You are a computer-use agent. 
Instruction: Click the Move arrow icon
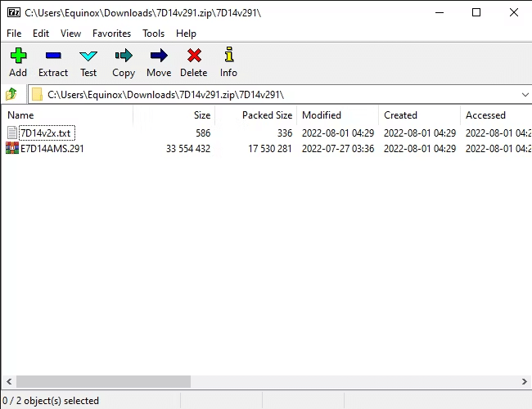click(159, 56)
